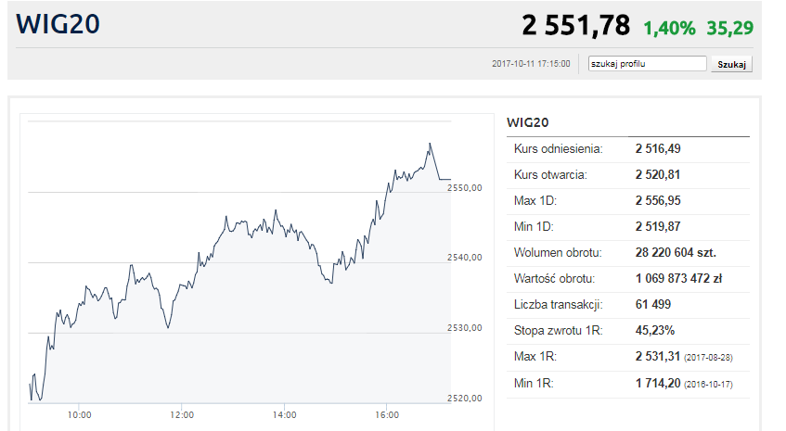Viewport: 786px width, 431px height.
Task: Click the Liczba transakcji row
Action: 628,305
